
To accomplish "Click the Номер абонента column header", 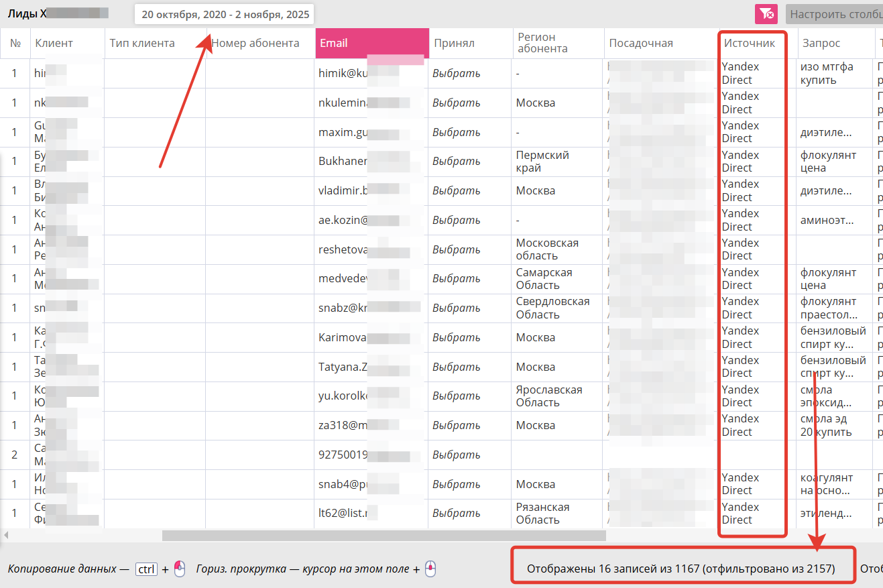I will (260, 43).
